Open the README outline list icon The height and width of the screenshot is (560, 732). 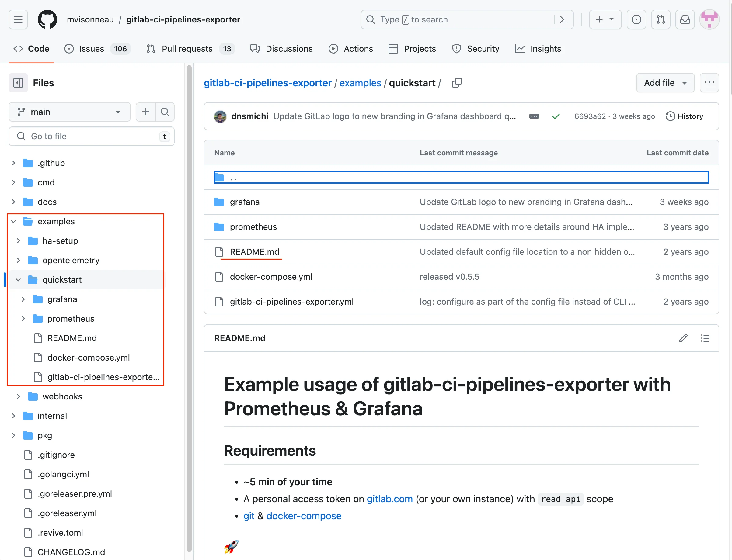click(705, 338)
